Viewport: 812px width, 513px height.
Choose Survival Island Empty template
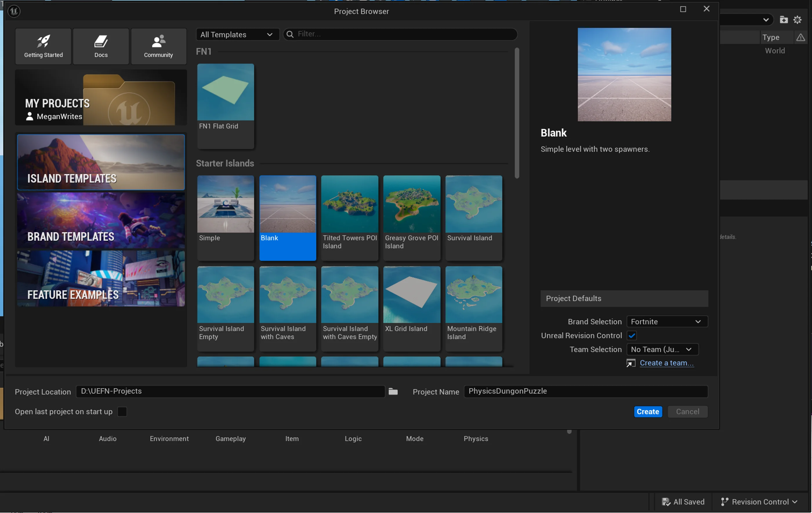click(x=226, y=309)
